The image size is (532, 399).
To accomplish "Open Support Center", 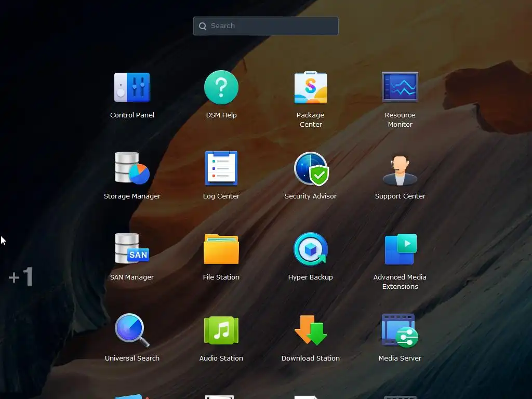I will tap(400, 170).
